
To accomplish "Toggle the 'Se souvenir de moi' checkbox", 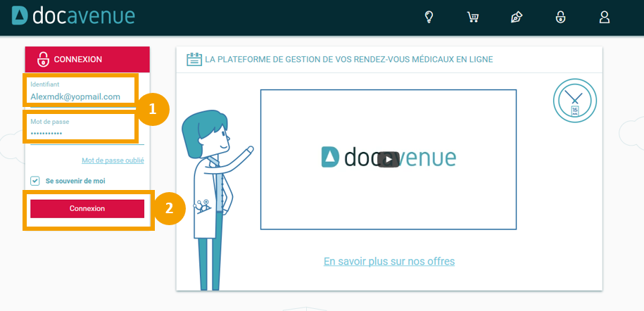I will point(35,181).
